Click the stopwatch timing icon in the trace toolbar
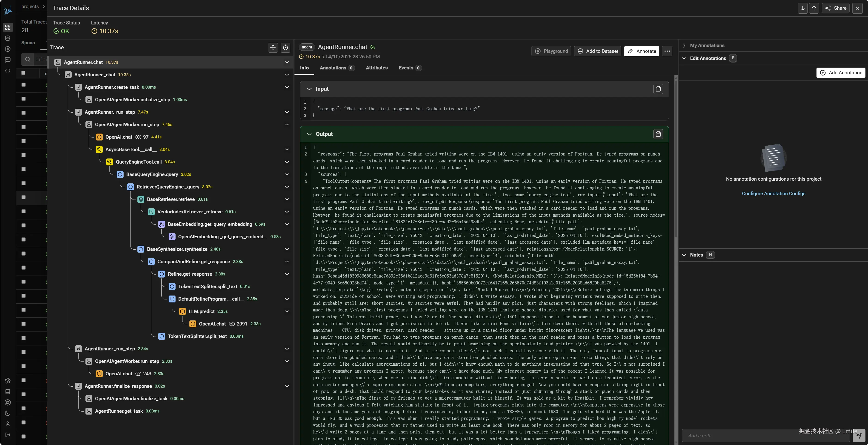Viewport: 868px width, 445px height. pos(285,48)
